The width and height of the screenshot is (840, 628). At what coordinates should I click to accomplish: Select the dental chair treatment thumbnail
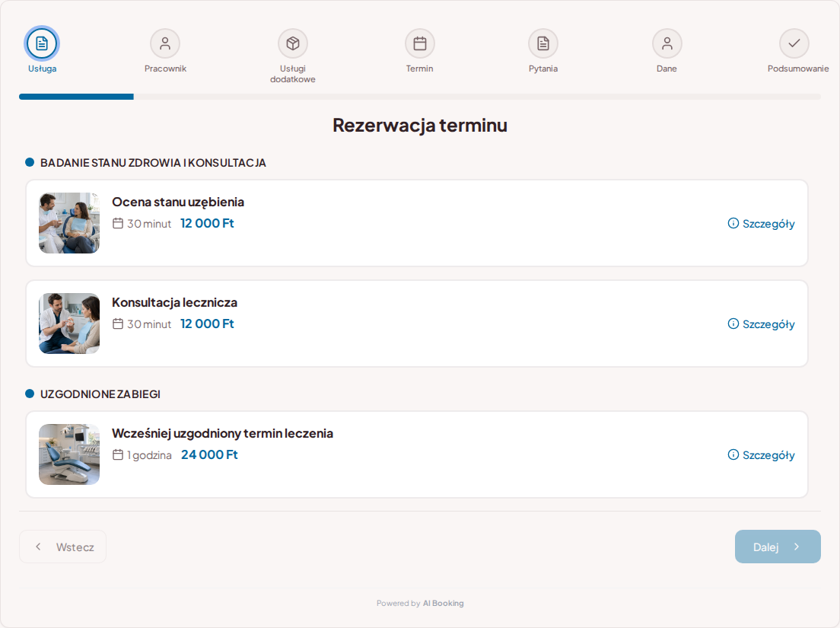[x=69, y=454]
